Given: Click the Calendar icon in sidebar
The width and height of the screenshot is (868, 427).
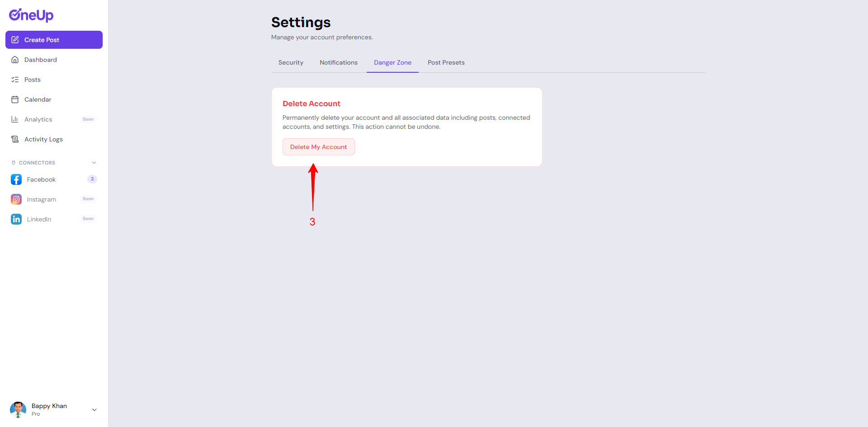Looking at the screenshot, I should tap(15, 99).
